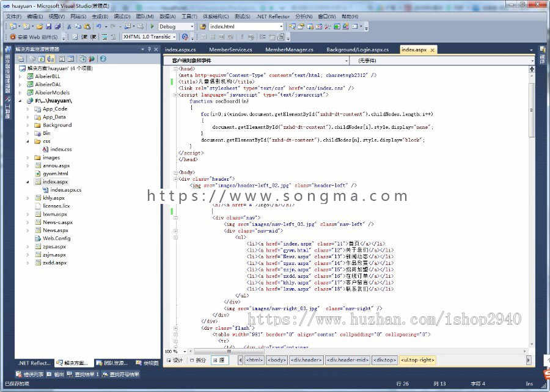Switch to the MemberService.cs tab
This screenshot has width=550, height=392.
(x=230, y=49)
